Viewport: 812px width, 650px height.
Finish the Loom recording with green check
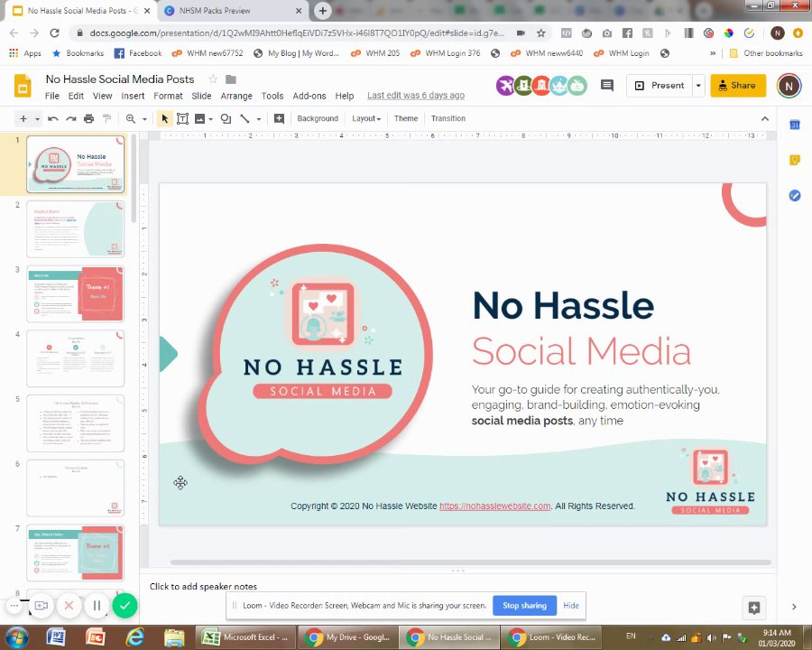125,606
